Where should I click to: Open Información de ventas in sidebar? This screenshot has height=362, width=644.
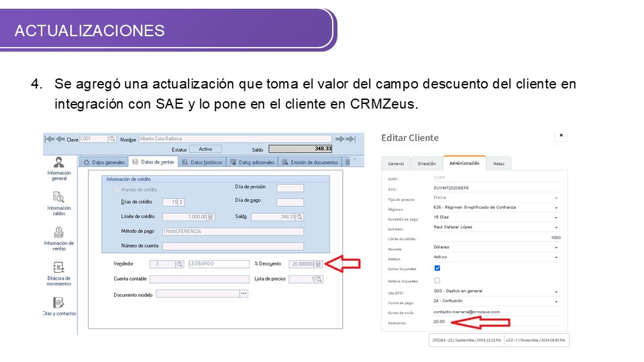point(59,239)
